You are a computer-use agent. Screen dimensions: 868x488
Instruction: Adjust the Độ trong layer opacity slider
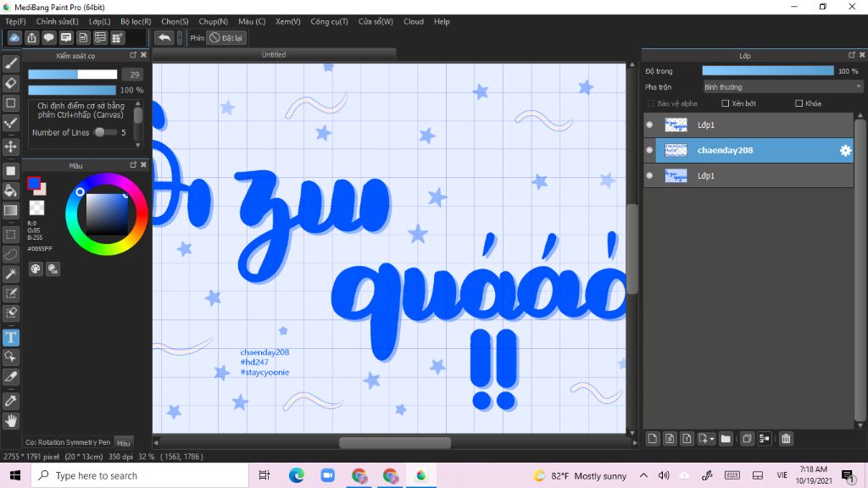coord(768,71)
